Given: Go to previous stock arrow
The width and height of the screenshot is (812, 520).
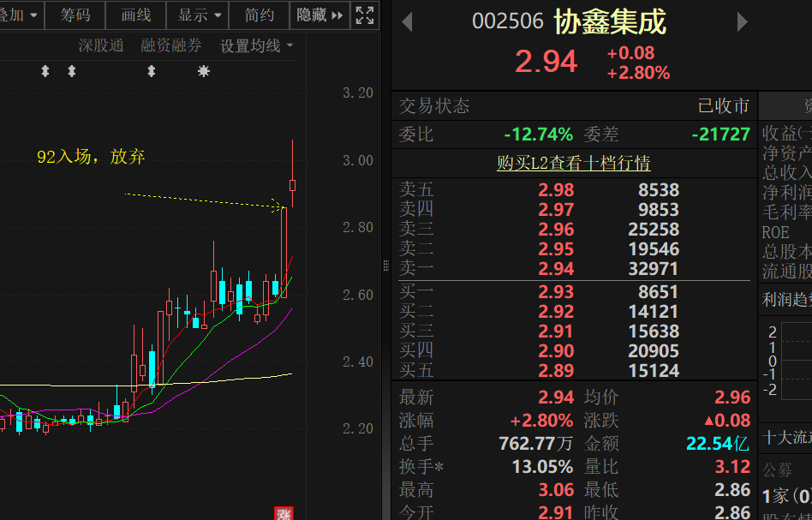Looking at the screenshot, I should click(407, 22).
